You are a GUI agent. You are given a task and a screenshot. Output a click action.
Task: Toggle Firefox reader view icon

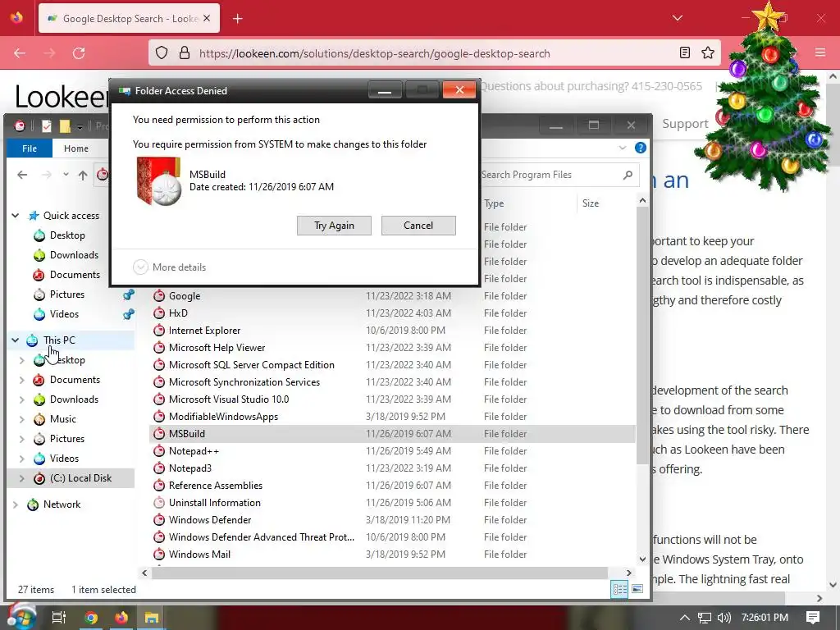[684, 53]
